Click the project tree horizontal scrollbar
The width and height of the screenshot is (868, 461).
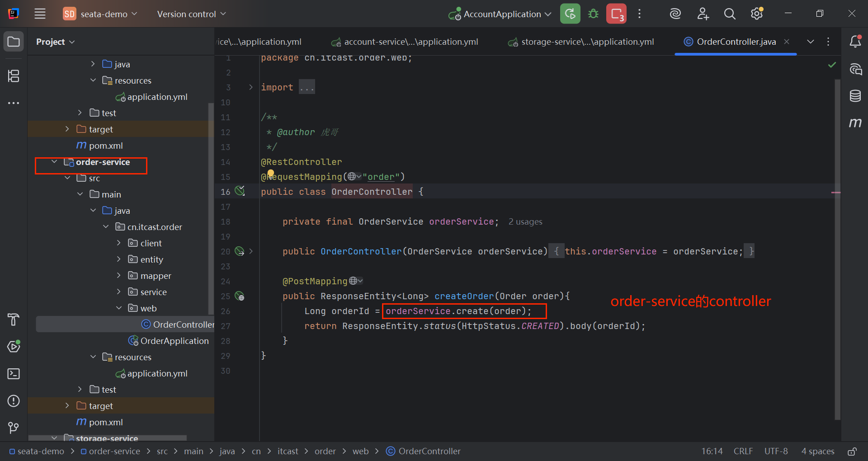point(107,437)
